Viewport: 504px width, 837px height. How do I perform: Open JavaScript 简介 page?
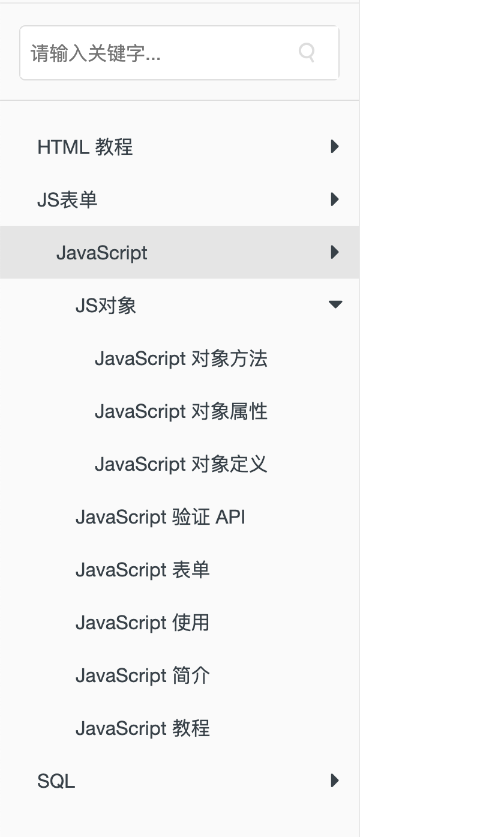click(143, 675)
